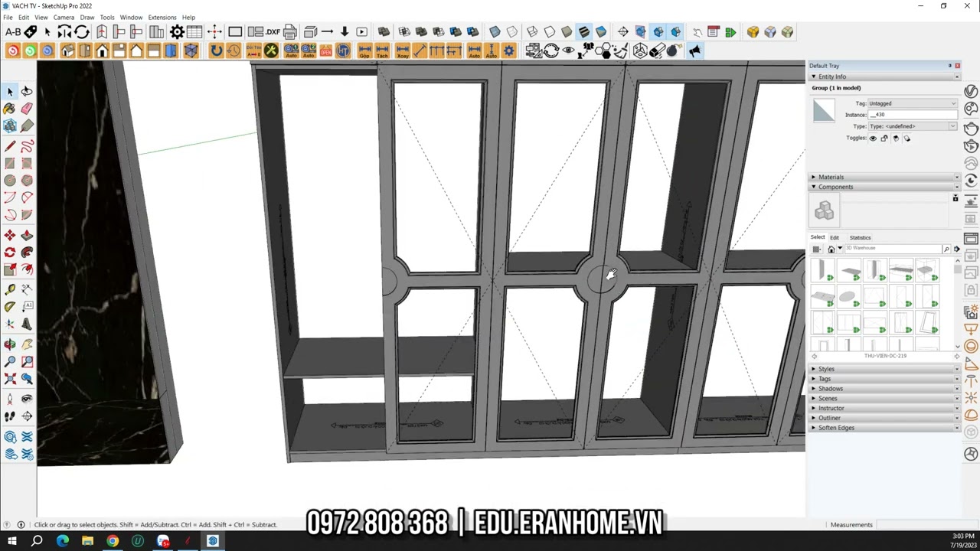
Task: Click the wrench tools plugin icon
Action: click(271, 51)
